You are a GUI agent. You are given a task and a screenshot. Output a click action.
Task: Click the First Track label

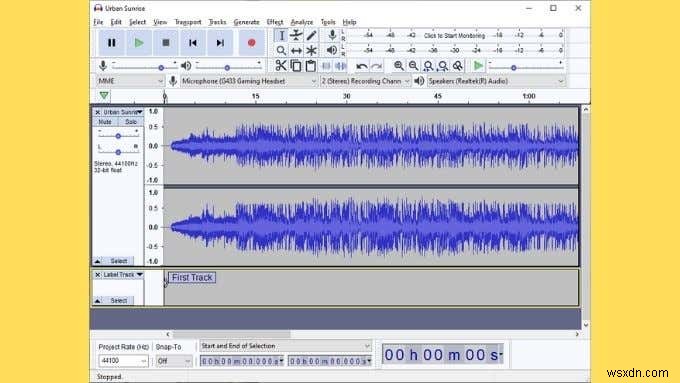click(192, 278)
